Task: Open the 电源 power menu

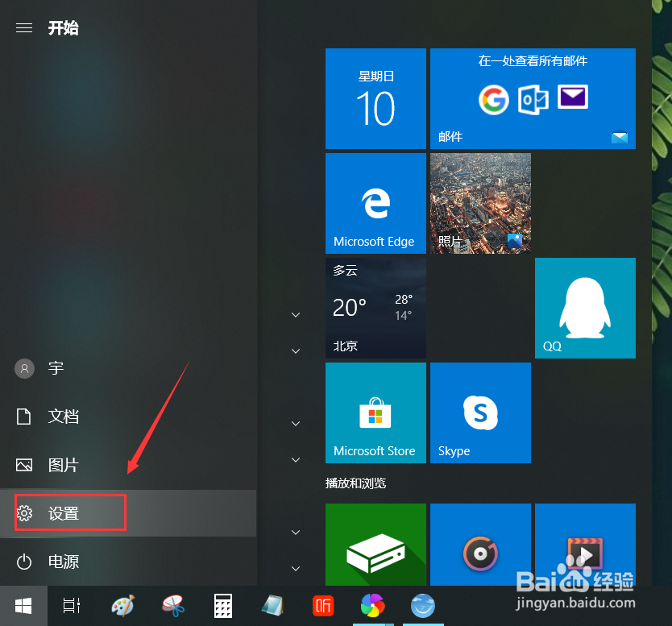Action: [128, 562]
